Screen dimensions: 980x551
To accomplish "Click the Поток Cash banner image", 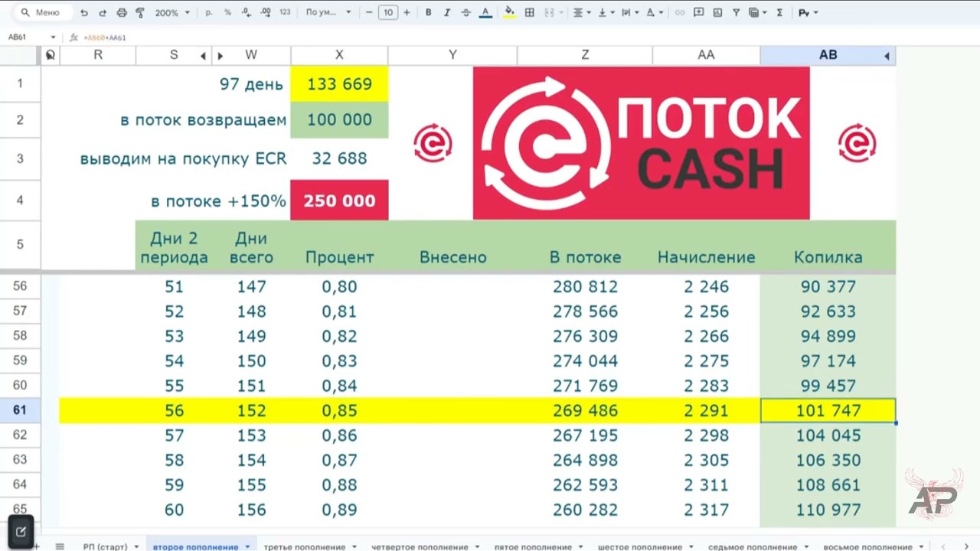I will click(x=641, y=143).
